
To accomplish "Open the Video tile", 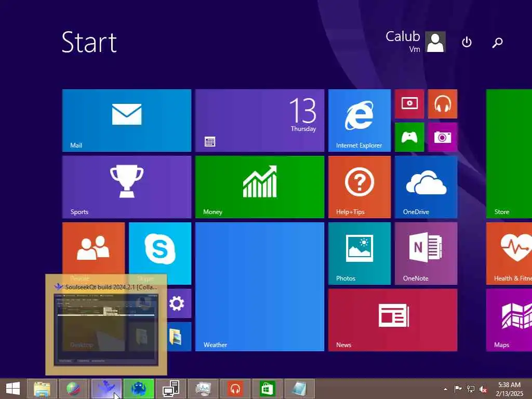I will (409, 104).
